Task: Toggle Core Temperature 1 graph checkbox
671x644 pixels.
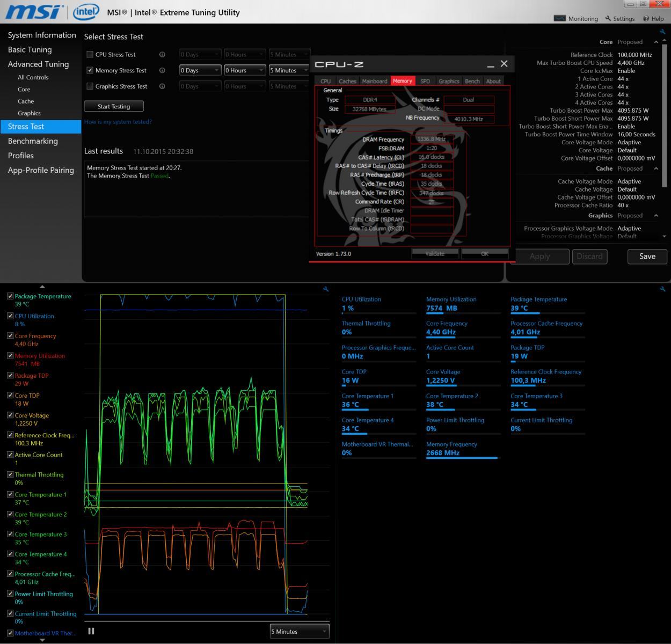Action: pyautogui.click(x=10, y=494)
